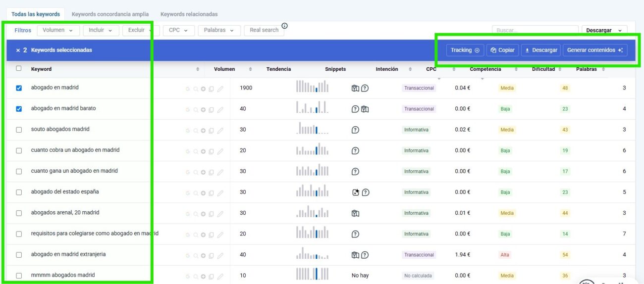The image size is (644, 284).
Task: Click Alta competition tag in extranjeria row
Action: point(505,255)
